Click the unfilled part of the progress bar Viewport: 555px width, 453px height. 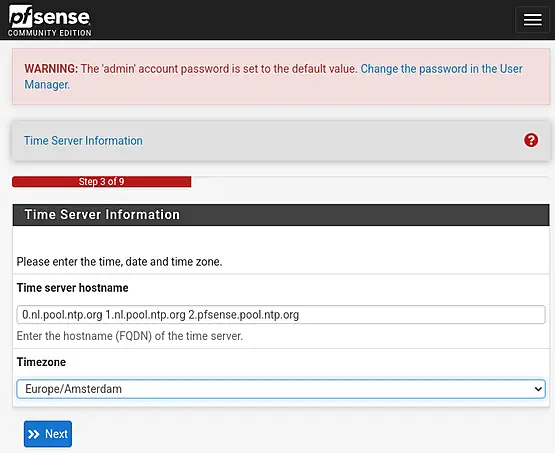[x=370, y=182]
